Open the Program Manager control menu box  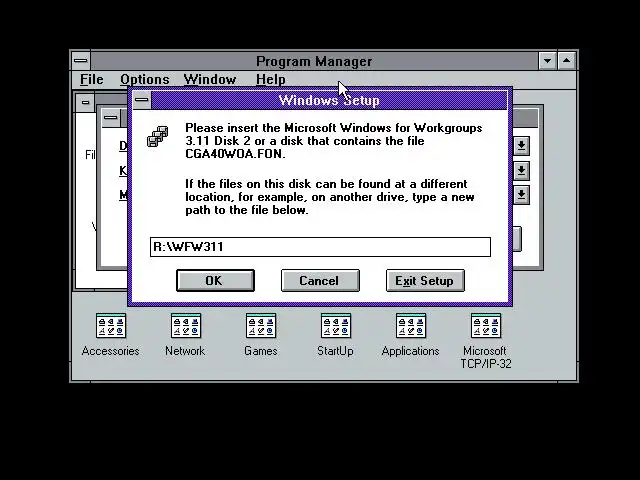[x=81, y=61]
